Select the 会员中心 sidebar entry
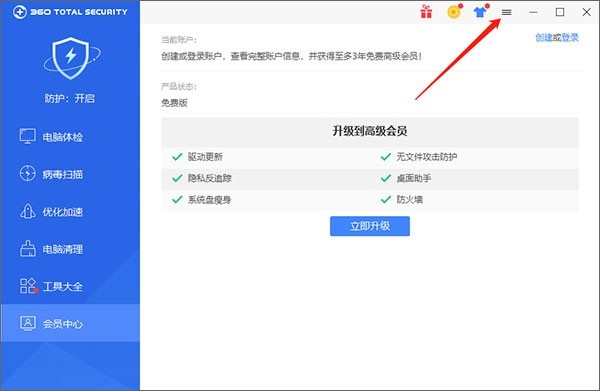This screenshot has width=600, height=391. click(x=70, y=323)
